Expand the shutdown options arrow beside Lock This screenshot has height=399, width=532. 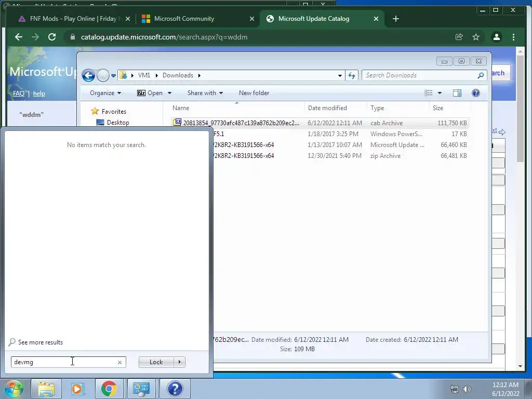[179, 362]
